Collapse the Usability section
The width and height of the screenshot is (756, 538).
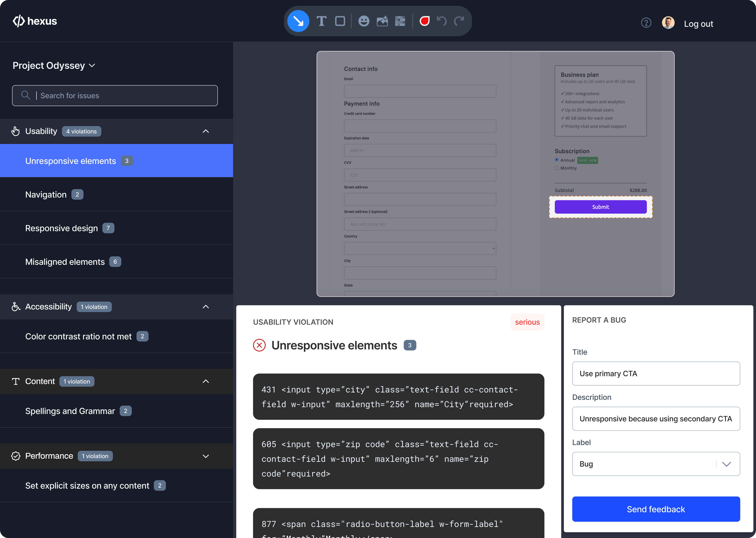click(206, 131)
